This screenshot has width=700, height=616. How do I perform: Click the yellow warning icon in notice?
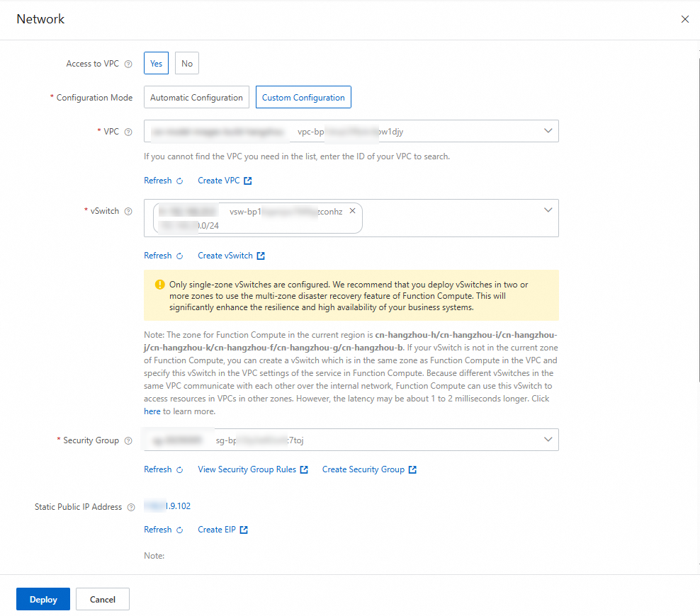click(160, 285)
